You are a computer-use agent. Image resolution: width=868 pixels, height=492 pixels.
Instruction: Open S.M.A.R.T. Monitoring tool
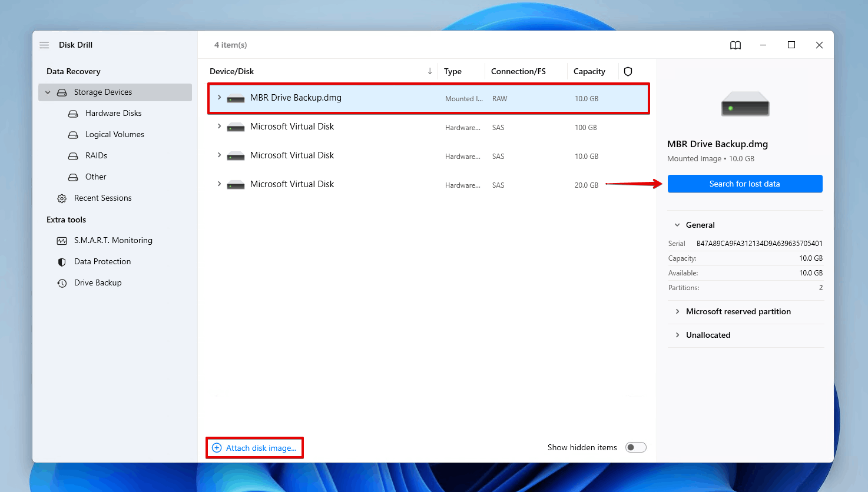point(115,241)
